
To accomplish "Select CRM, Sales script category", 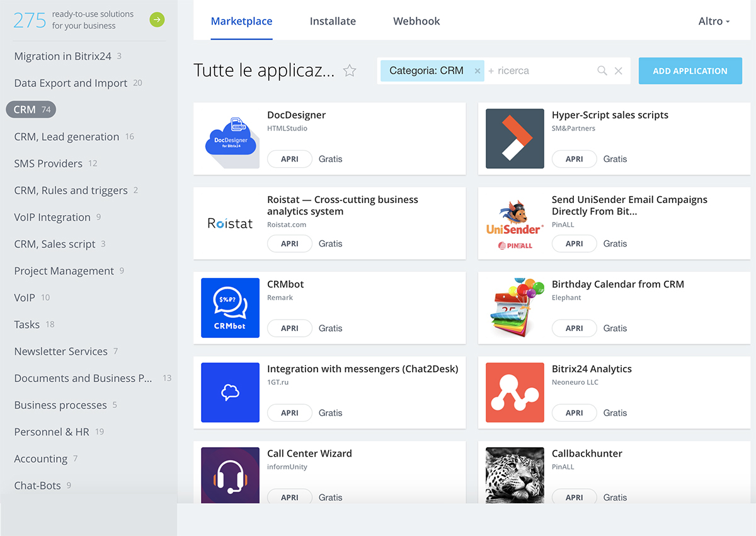I will pos(59,244).
